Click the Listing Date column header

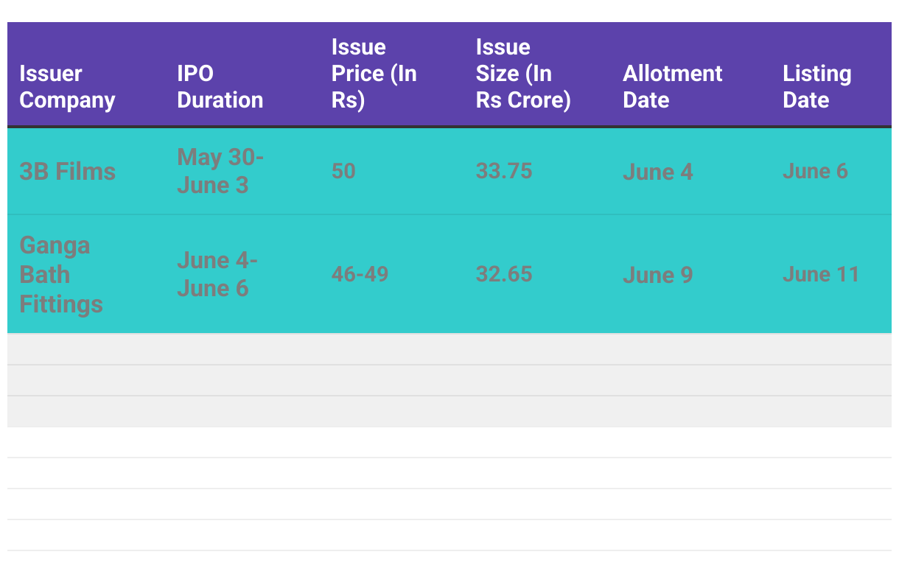tap(816, 87)
